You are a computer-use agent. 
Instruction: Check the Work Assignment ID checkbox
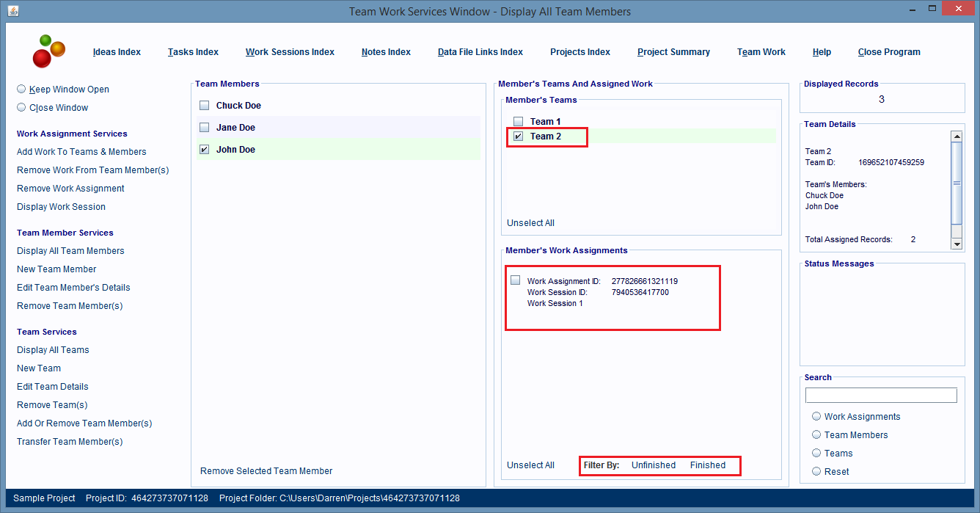point(516,280)
